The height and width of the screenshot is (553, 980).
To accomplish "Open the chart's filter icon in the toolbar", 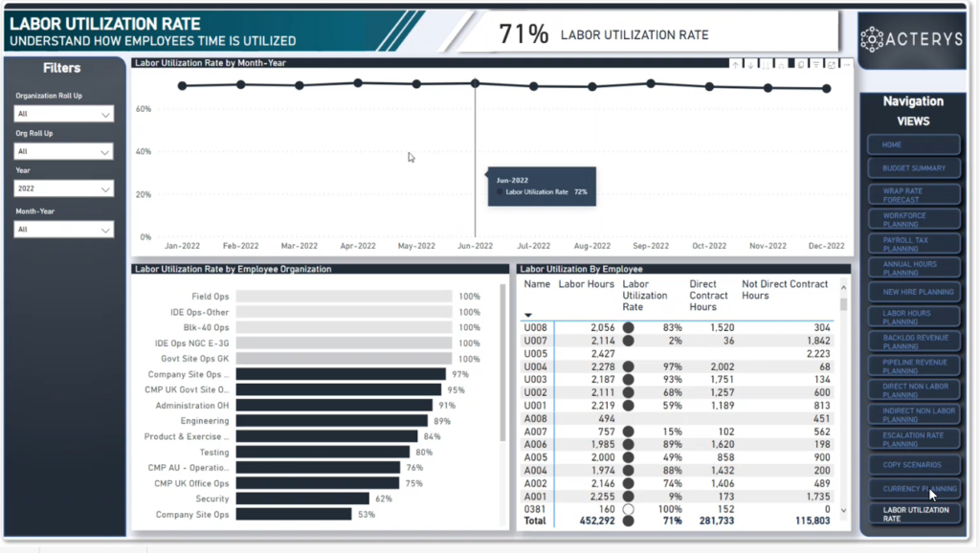I will (x=816, y=63).
